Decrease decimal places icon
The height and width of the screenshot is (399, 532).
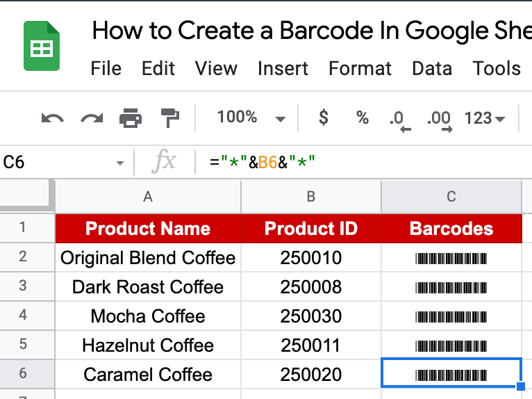[400, 121]
